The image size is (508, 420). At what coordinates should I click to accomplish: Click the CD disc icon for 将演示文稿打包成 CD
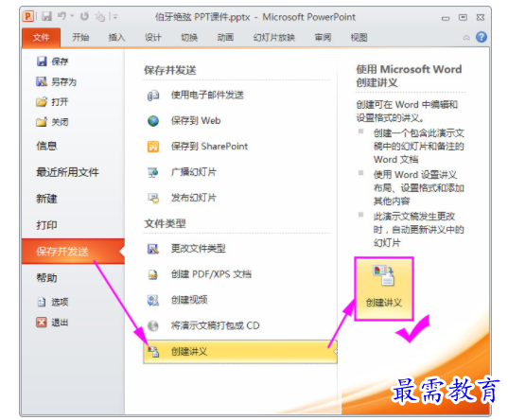153,325
